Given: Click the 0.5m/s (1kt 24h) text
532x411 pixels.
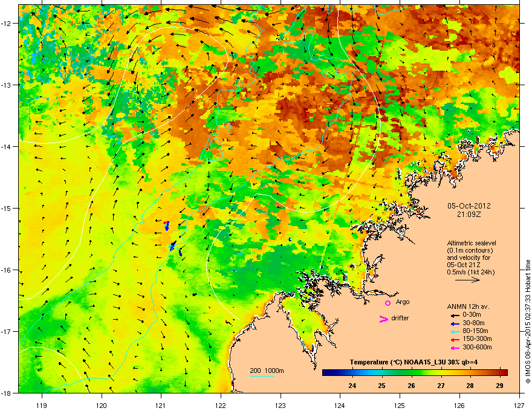Looking at the screenshot, I should click(471, 273).
